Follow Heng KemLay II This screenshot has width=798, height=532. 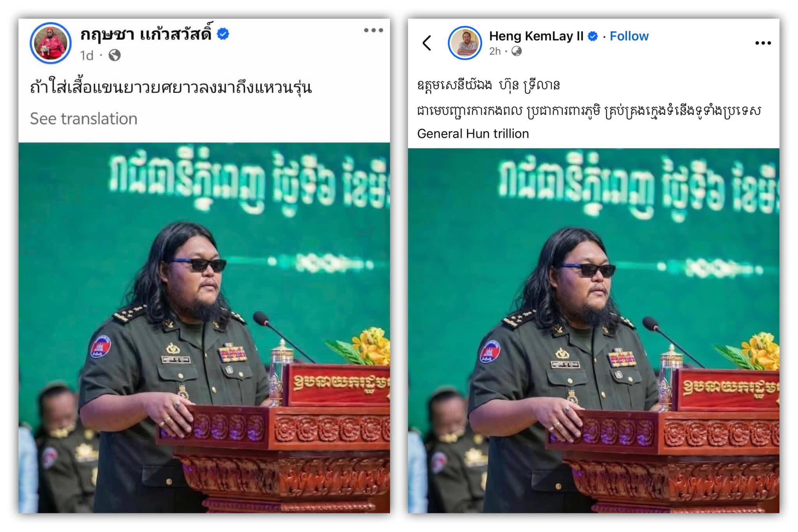pos(629,36)
